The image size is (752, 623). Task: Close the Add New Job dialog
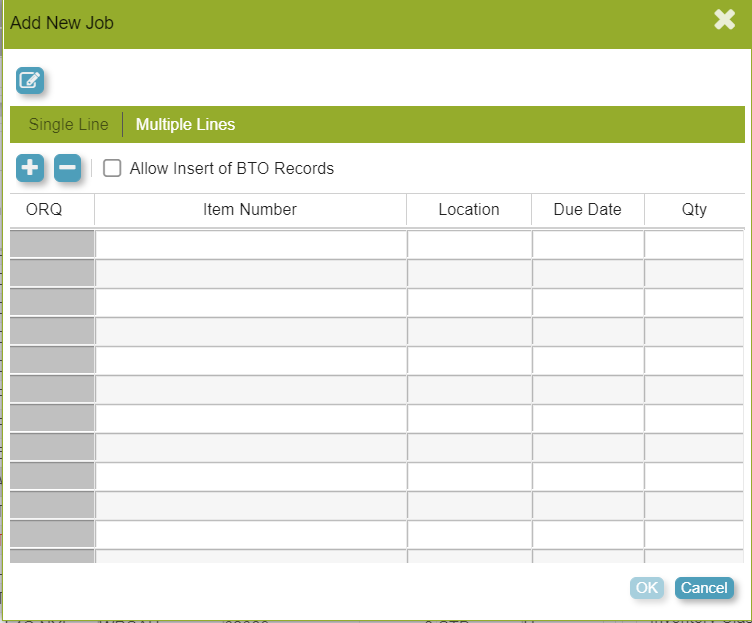click(x=724, y=20)
